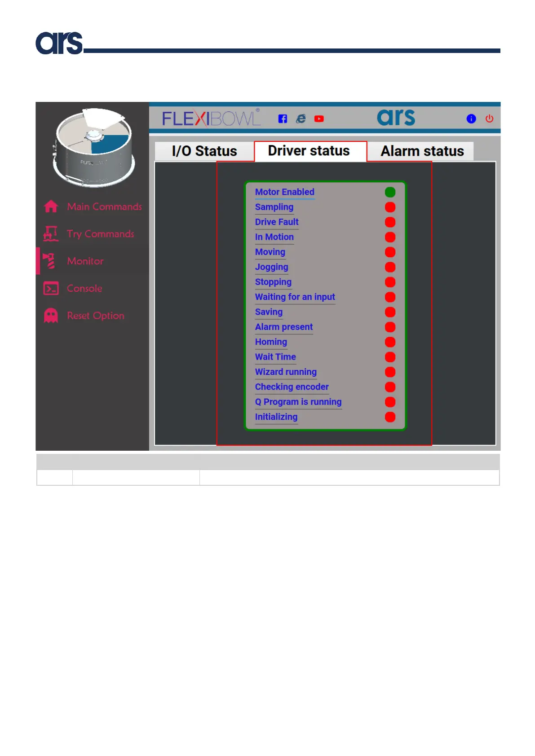Click red indicator for Alarm present

pyautogui.click(x=390, y=327)
